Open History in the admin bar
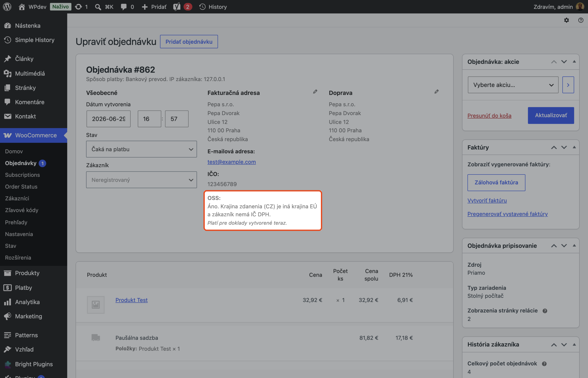The height and width of the screenshot is (378, 588). pyautogui.click(x=213, y=7)
